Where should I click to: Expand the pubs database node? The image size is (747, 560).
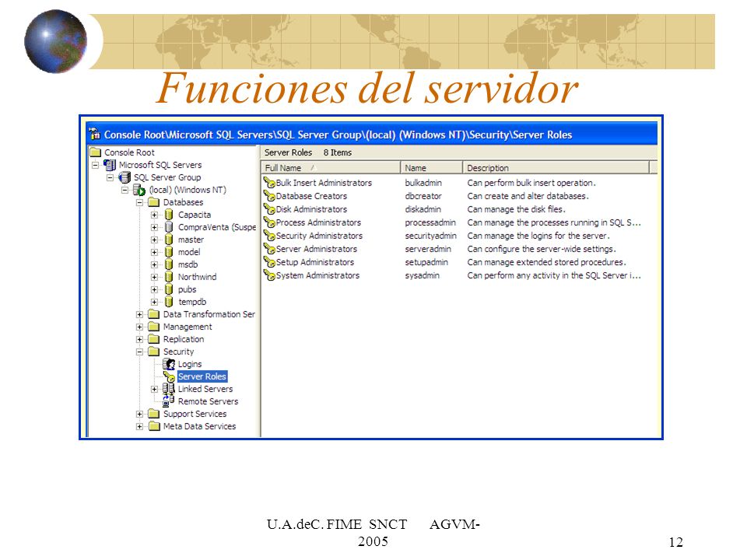pyautogui.click(x=154, y=289)
